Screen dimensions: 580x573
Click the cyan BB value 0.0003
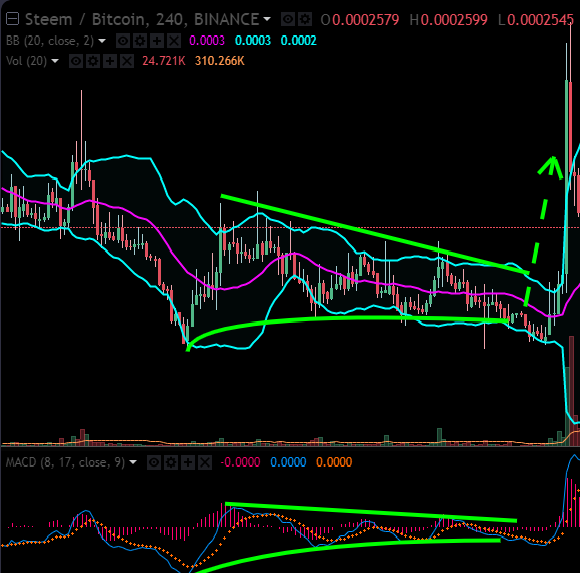tap(253, 41)
